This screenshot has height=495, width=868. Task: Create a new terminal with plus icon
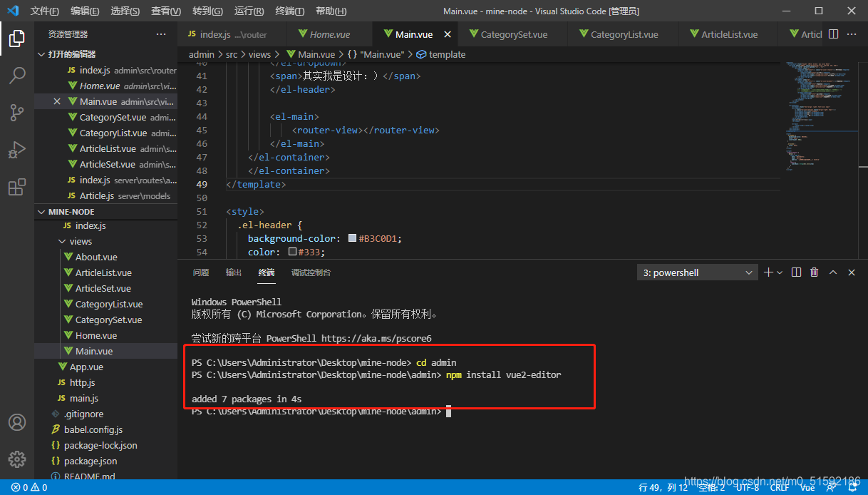coord(768,272)
